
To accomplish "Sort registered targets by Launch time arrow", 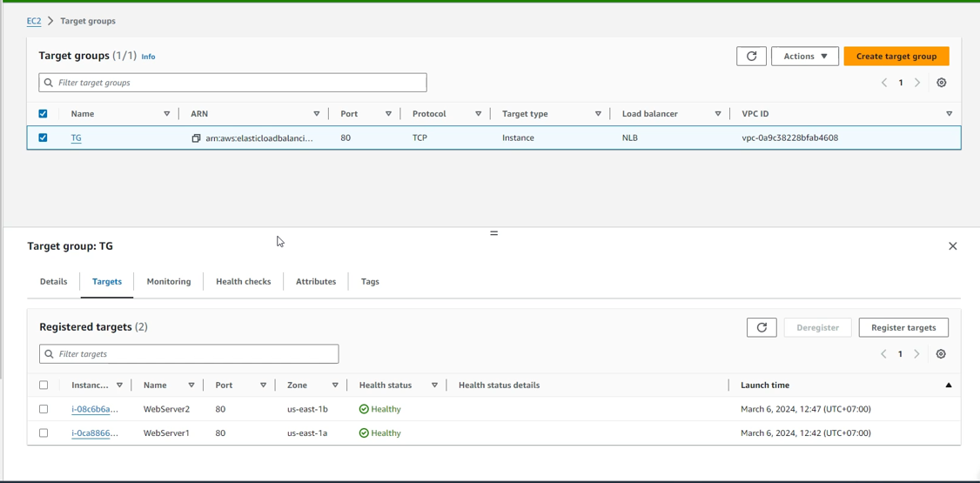I will coord(948,386).
